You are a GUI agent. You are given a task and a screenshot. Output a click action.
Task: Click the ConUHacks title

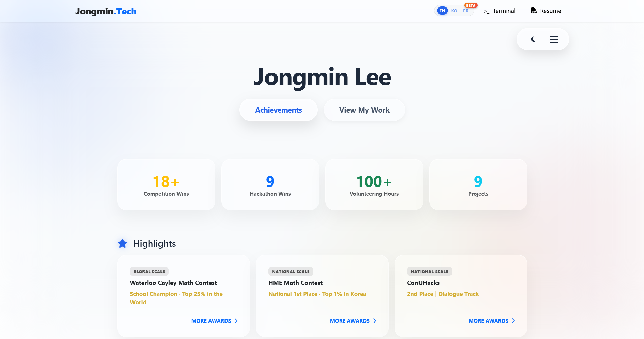click(423, 283)
